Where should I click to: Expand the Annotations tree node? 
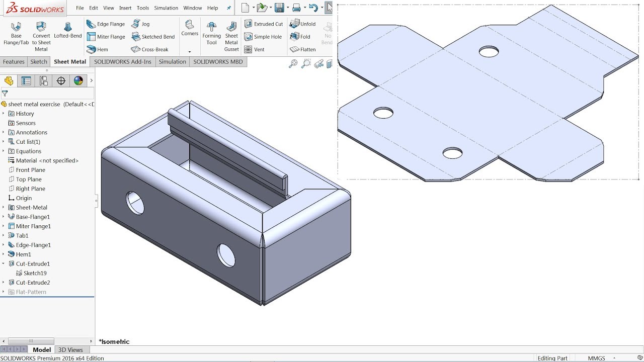4,132
